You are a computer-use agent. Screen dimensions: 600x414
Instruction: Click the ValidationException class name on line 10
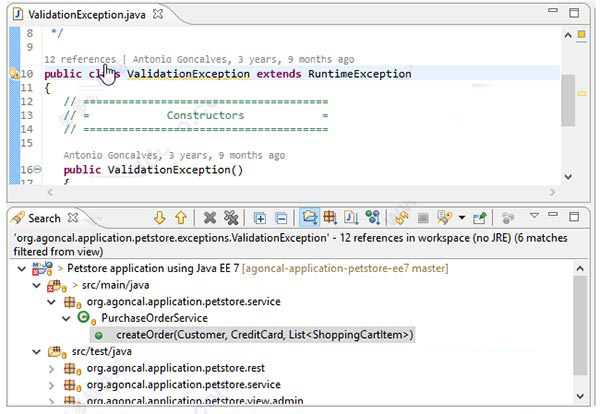tap(188, 73)
